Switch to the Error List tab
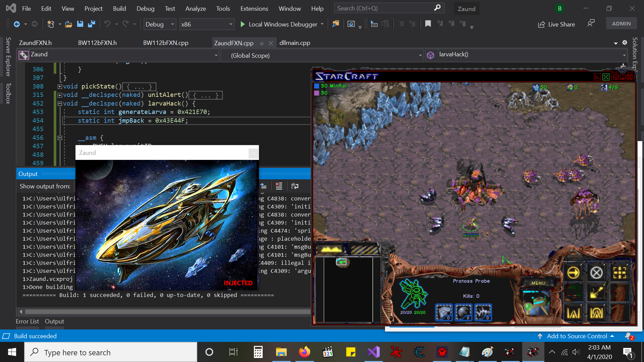Viewport: 644px width, 362px height. tap(27, 321)
